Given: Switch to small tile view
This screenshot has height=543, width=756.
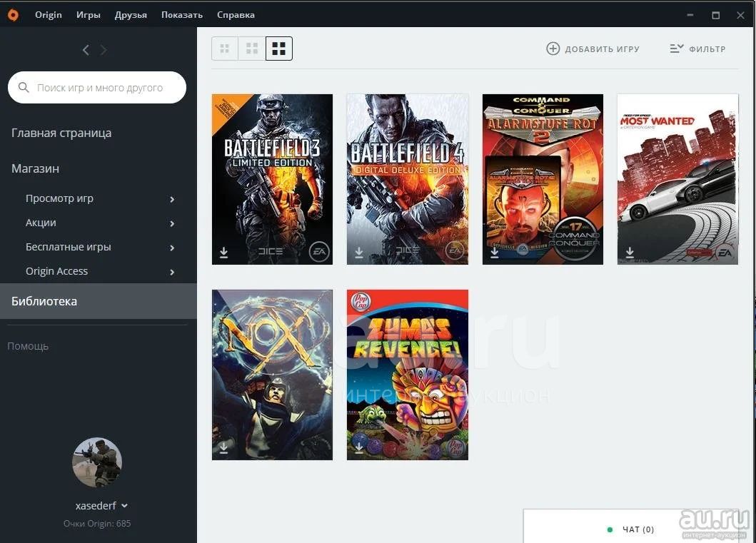Looking at the screenshot, I should [225, 49].
